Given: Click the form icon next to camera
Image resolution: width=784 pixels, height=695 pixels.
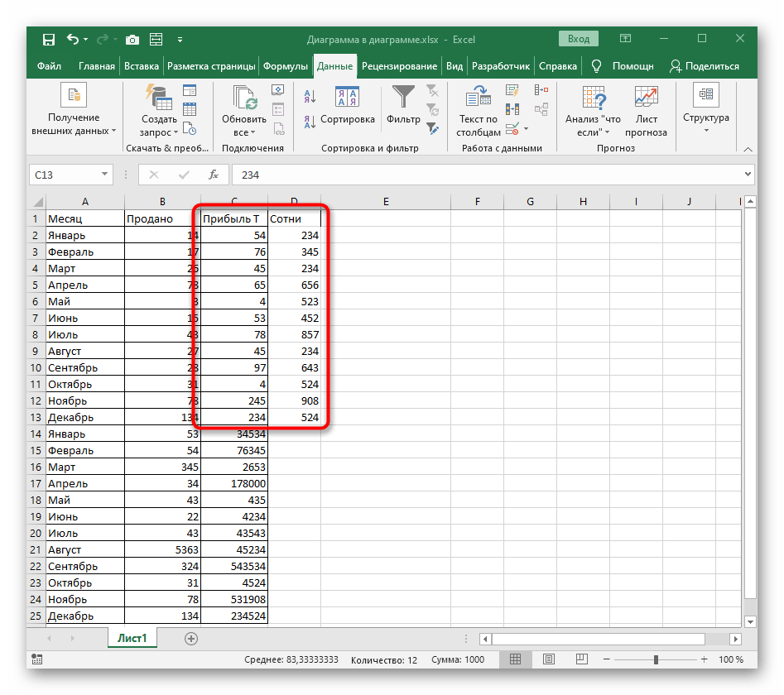Looking at the screenshot, I should click(156, 40).
